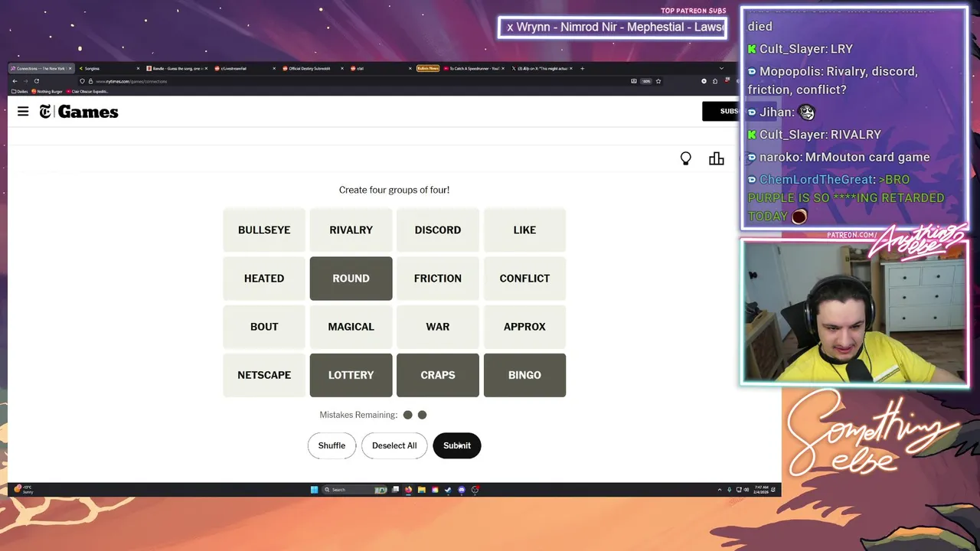The image size is (980, 551).
Task: Select the HEATED tile
Action: (264, 279)
